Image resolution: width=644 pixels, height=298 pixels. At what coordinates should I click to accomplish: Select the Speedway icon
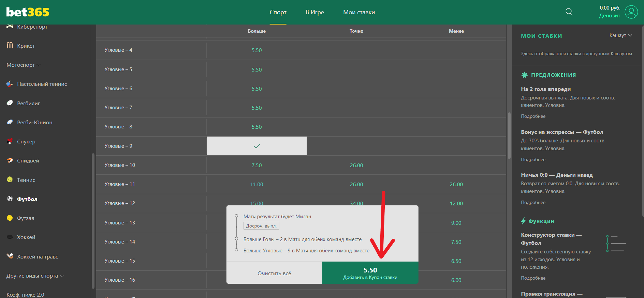coord(10,160)
